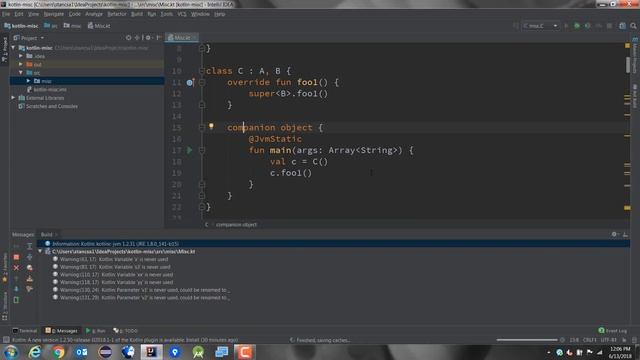640x360 pixels.
Task: Click the down arrow next-message icon
Action: 16,289
